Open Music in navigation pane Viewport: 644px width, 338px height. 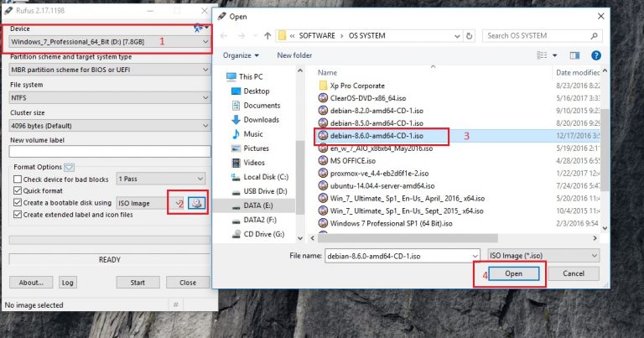point(247,134)
